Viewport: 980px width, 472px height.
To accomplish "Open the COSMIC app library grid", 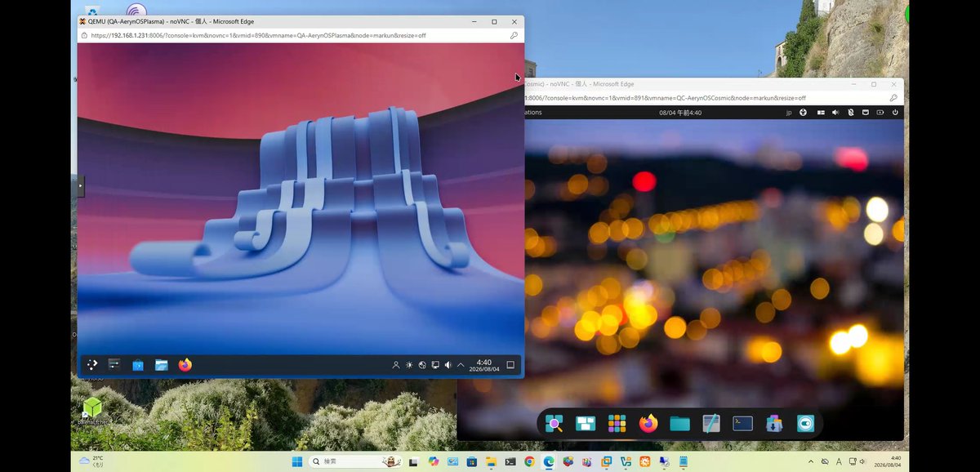I will 617,423.
